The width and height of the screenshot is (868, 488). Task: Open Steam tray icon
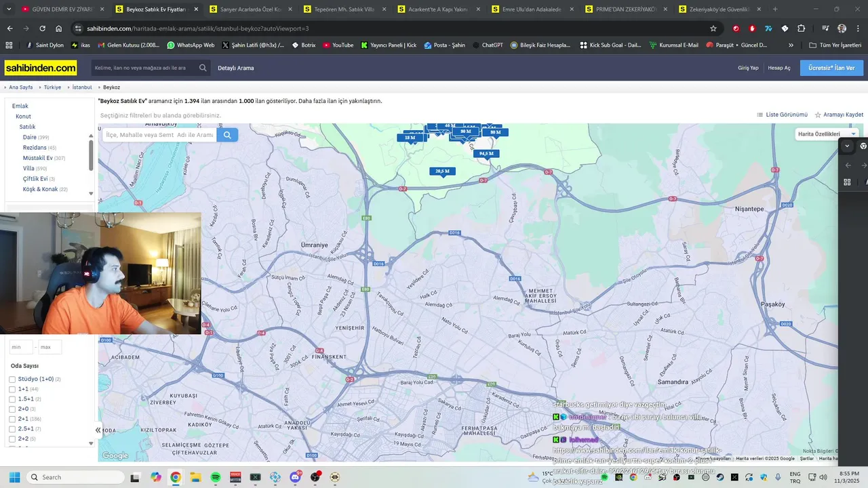[719, 477]
